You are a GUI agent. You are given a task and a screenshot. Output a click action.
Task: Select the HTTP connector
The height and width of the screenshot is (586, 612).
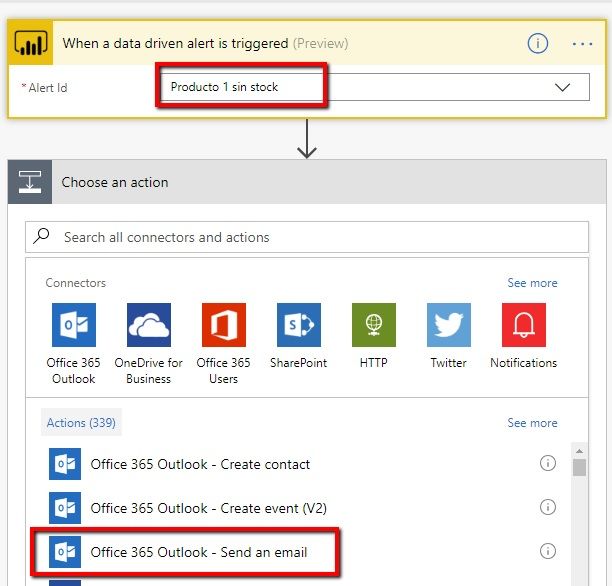tap(374, 336)
